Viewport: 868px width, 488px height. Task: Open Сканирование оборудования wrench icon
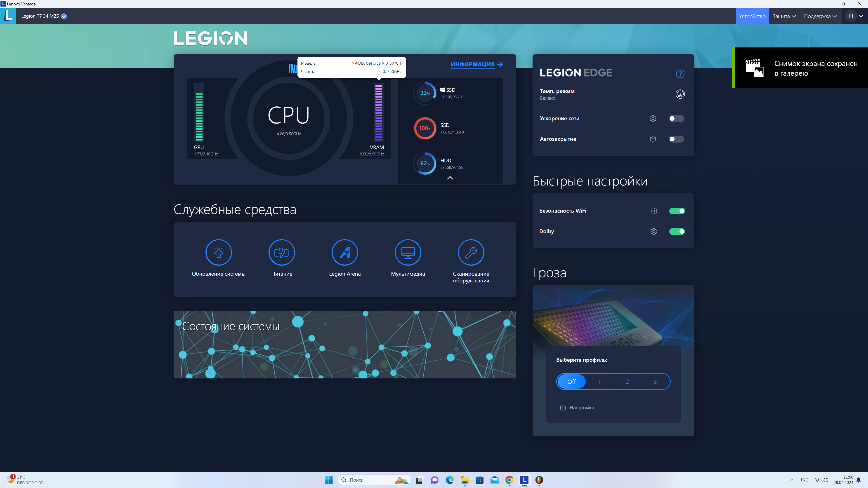coord(471,253)
